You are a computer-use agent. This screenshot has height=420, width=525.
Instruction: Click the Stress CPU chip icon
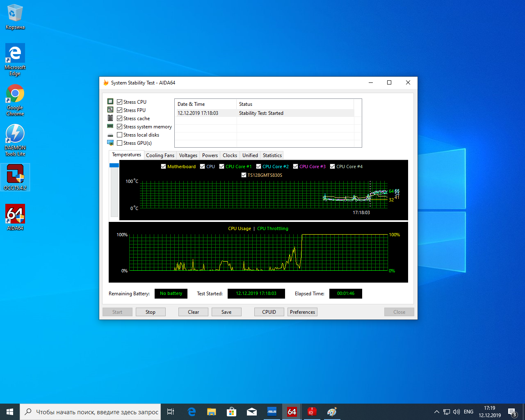[x=110, y=102]
